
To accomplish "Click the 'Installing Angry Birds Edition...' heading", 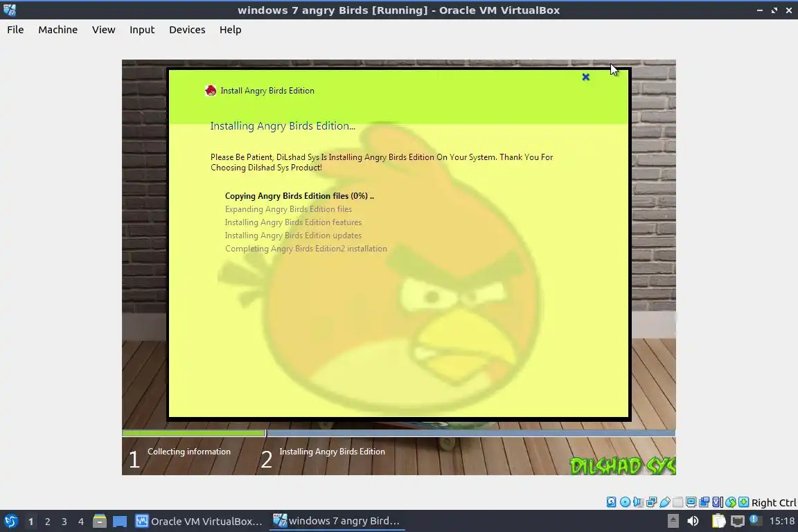I will 283,126.
